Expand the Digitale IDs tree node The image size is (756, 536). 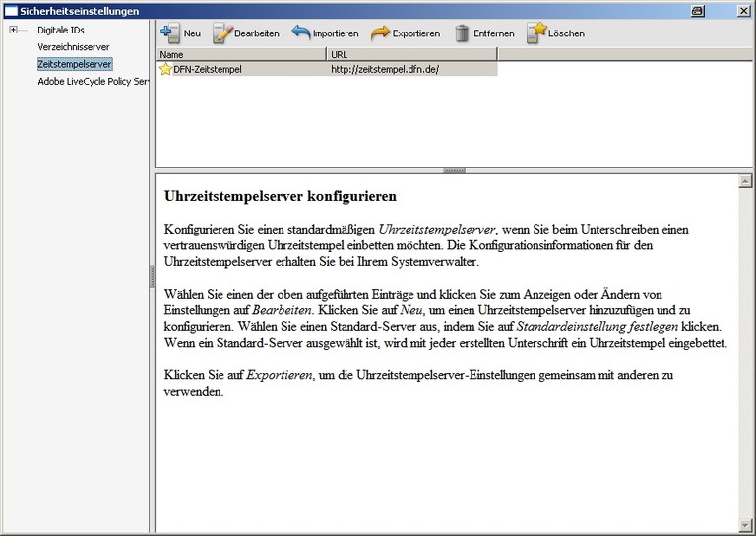[x=14, y=31]
